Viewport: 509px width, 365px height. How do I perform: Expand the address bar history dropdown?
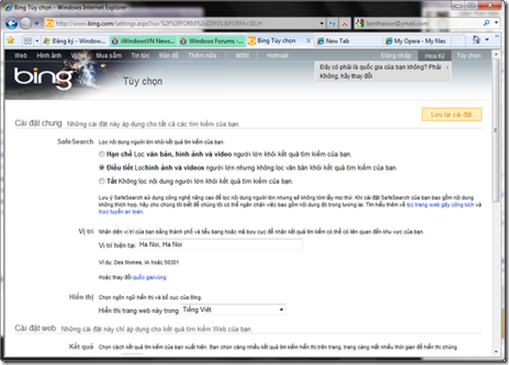322,23
